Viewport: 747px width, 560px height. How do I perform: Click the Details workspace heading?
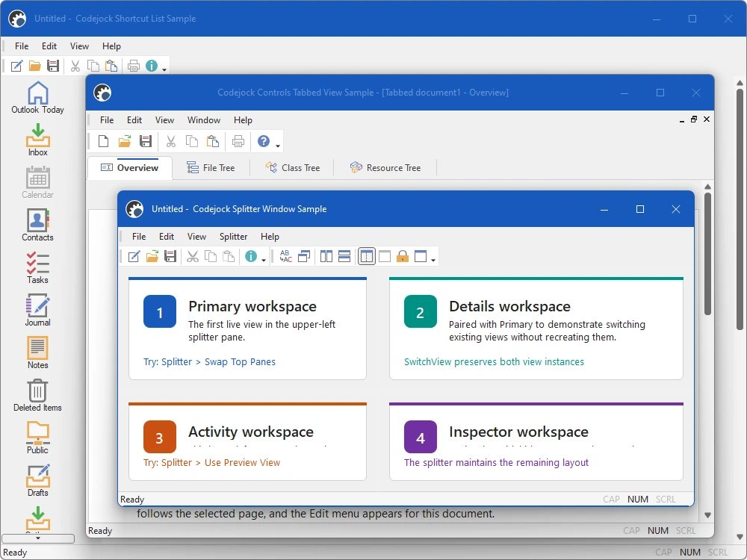(x=509, y=306)
